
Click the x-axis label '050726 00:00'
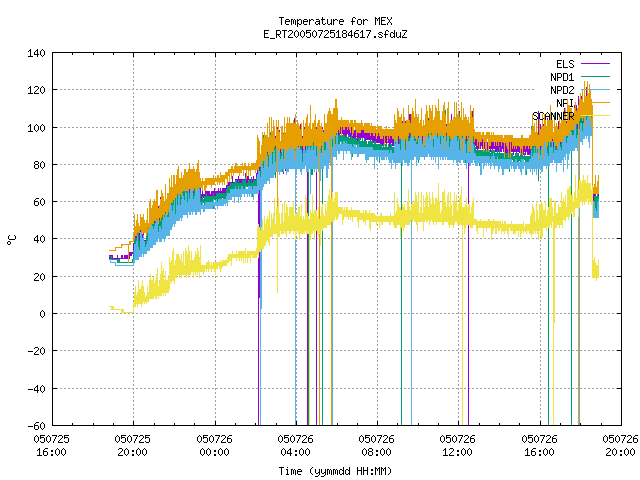click(x=214, y=446)
